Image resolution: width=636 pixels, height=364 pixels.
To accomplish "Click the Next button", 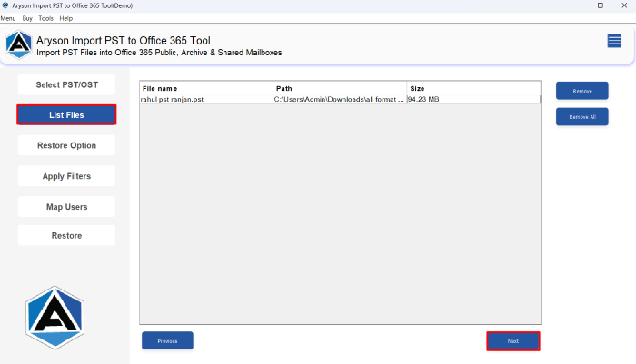I will [x=513, y=341].
